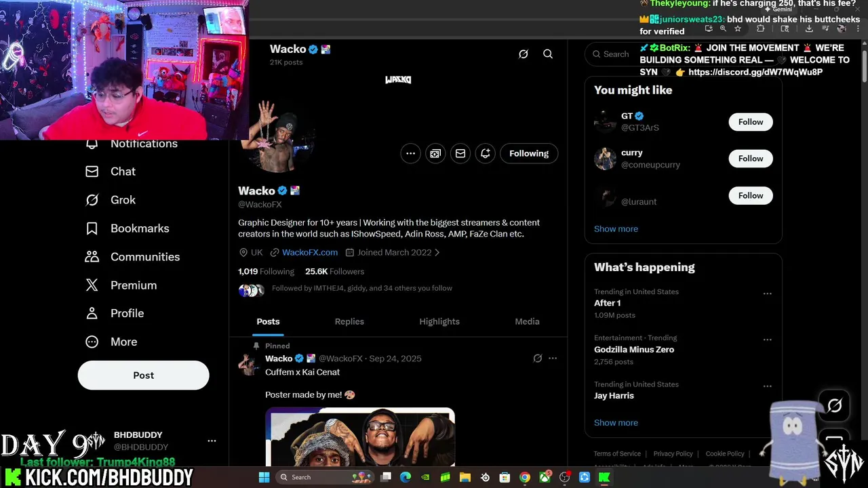Open File Explorer from the taskbar
The width and height of the screenshot is (868, 488).
pyautogui.click(x=465, y=477)
